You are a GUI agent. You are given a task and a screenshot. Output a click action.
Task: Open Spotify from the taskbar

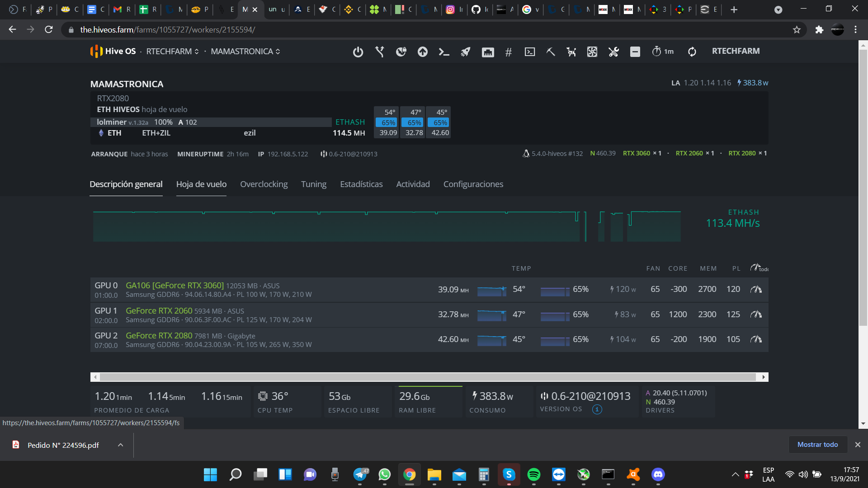pyautogui.click(x=533, y=474)
